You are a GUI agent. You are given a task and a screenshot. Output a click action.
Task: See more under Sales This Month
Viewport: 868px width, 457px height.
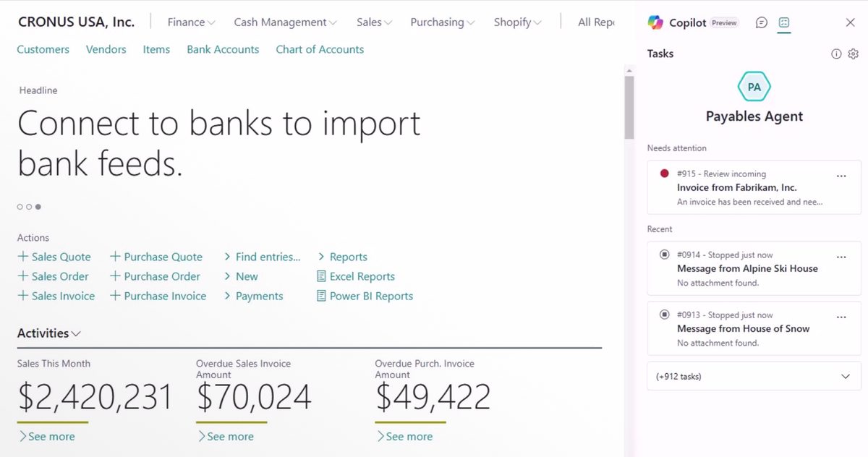[x=47, y=436]
